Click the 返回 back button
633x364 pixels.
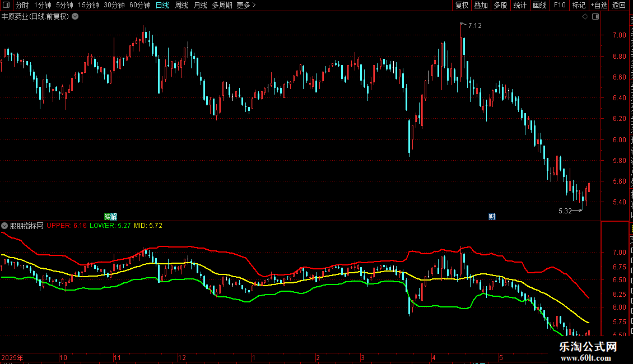619,5
